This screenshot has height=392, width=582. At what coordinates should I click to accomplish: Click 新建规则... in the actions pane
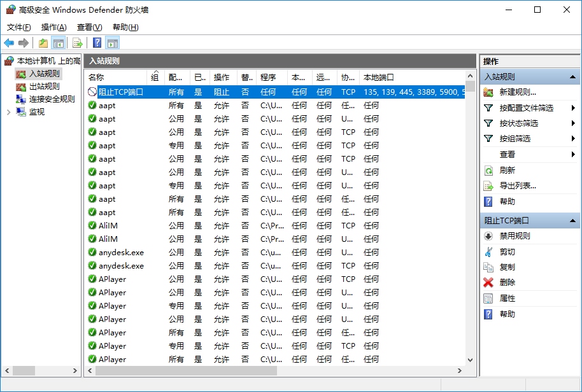pyautogui.click(x=518, y=92)
